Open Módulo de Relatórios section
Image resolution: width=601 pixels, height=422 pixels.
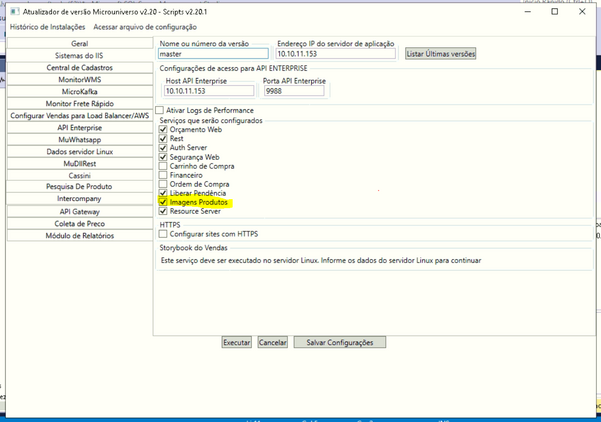(x=80, y=236)
